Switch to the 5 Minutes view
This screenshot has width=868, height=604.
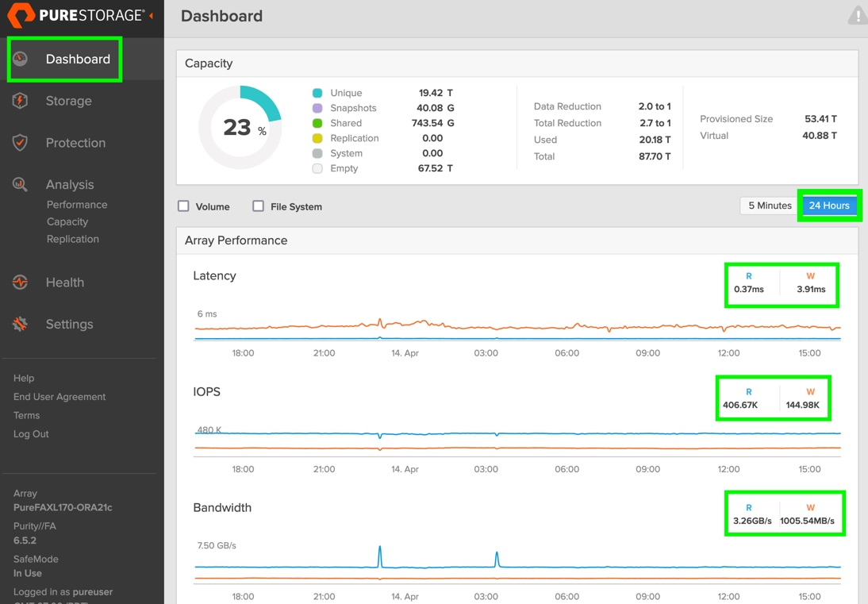[770, 206]
